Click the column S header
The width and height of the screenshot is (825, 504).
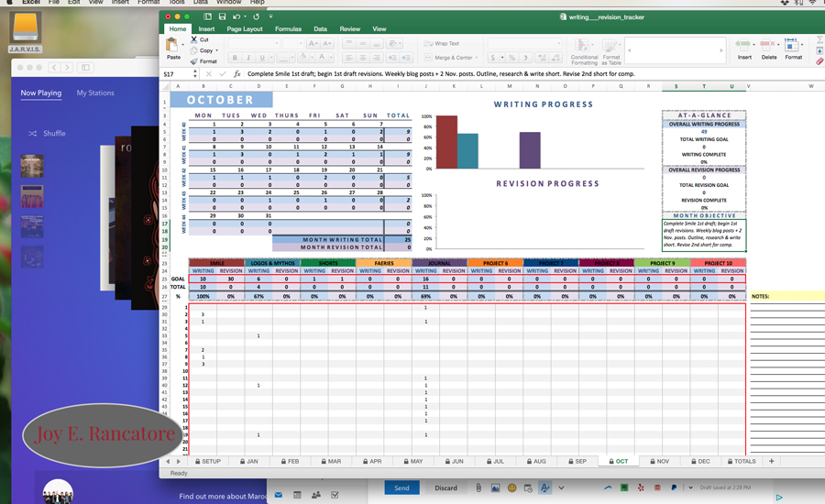coord(676,86)
